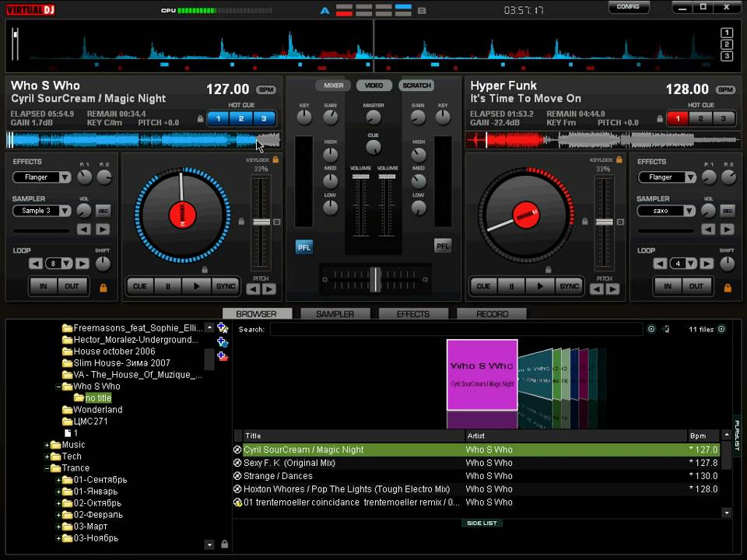Toggle right hot cue lock icon
This screenshot has height=560, width=747.
660,119
